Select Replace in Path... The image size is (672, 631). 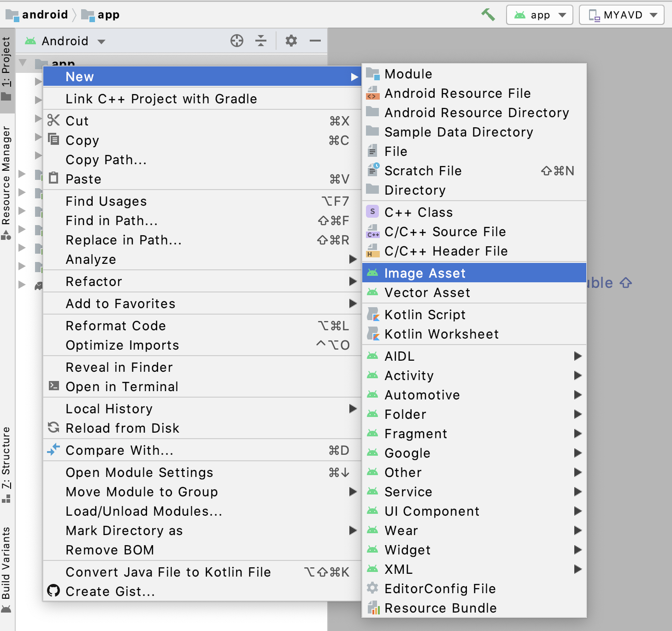pyautogui.click(x=202, y=240)
